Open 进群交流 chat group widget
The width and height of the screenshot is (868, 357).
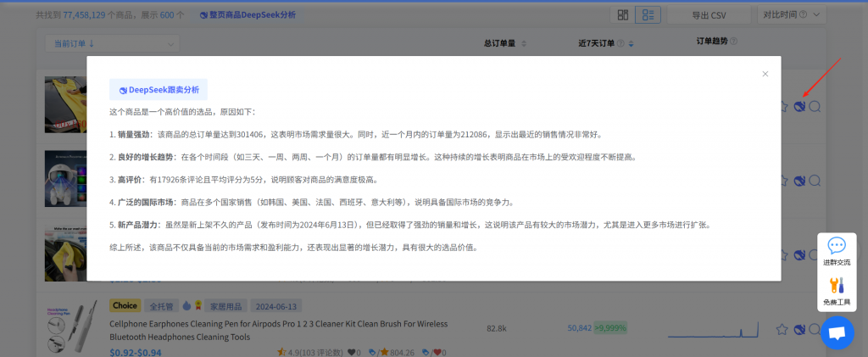837,251
